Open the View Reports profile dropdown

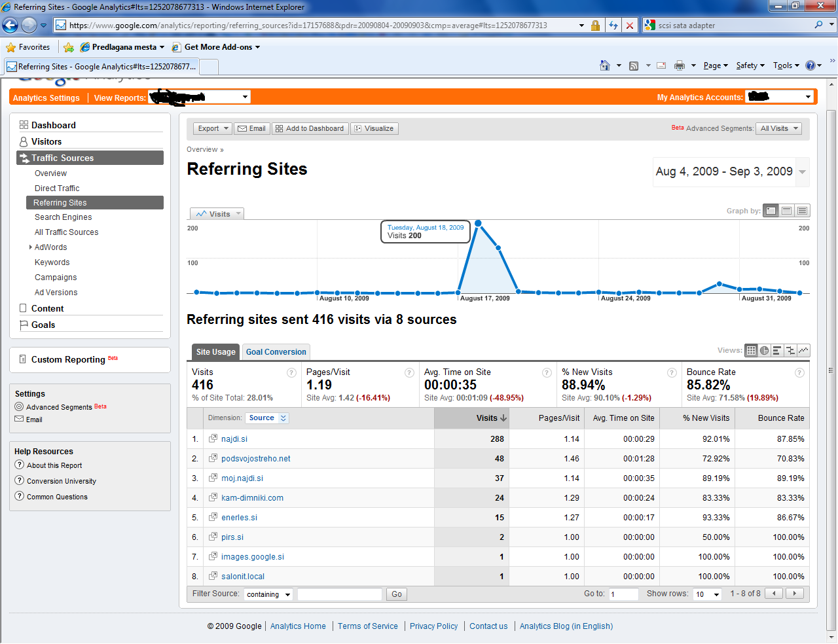[200, 97]
